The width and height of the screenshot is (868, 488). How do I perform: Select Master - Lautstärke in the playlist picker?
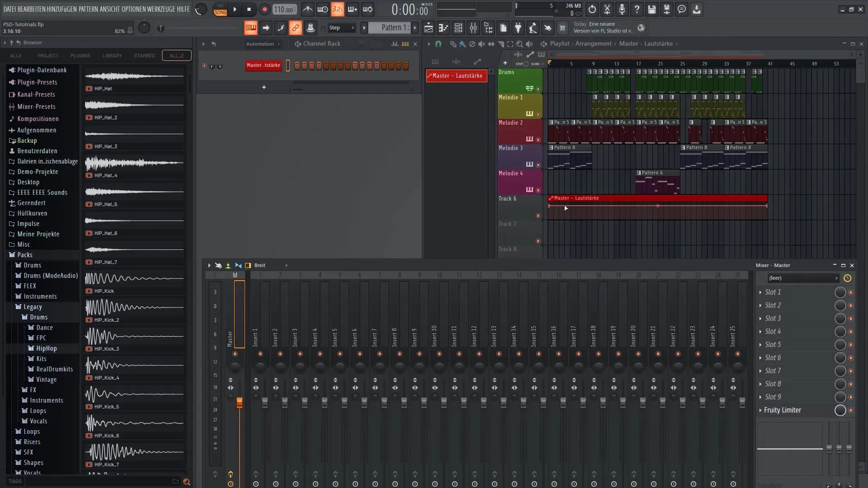coord(457,76)
